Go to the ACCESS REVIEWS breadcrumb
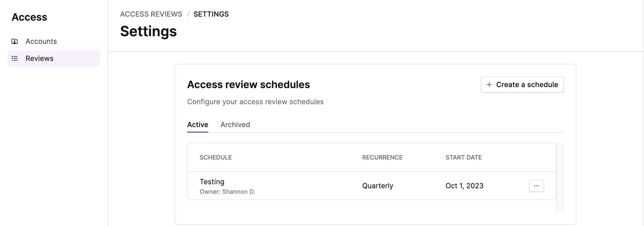The width and height of the screenshot is (644, 226). (x=151, y=14)
